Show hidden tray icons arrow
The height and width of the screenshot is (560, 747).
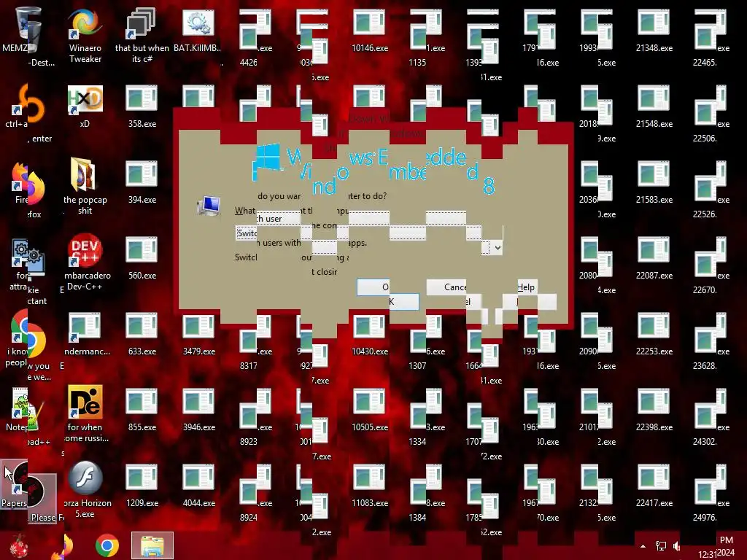(643, 546)
